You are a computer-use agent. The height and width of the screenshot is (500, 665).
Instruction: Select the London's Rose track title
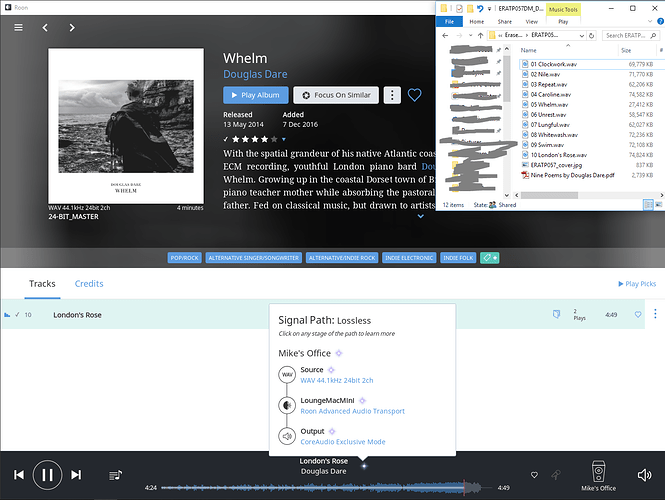coord(77,315)
